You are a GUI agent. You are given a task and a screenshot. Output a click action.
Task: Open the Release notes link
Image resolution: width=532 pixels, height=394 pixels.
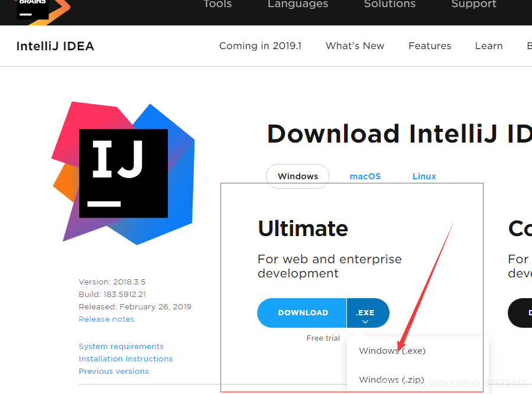(x=106, y=319)
